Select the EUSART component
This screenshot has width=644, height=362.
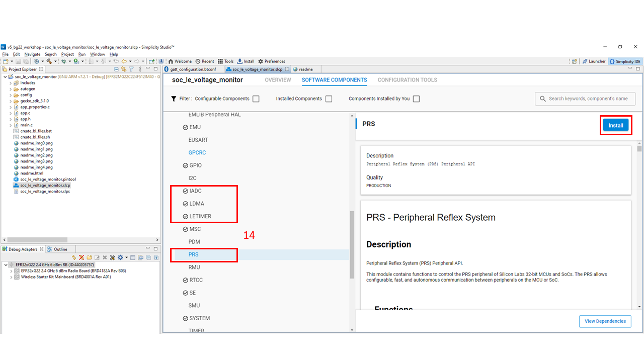(198, 140)
